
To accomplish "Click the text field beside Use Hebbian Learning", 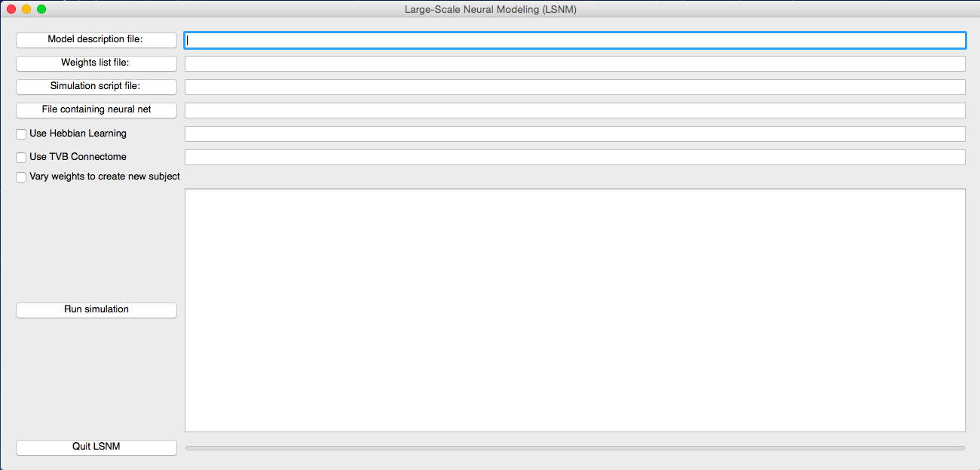I will point(574,134).
